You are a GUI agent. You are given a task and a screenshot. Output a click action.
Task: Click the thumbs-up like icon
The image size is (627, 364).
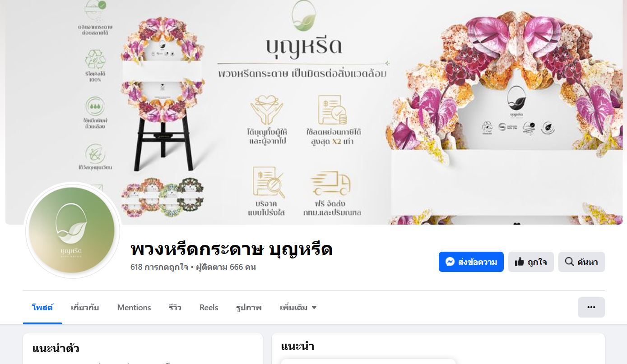click(520, 262)
